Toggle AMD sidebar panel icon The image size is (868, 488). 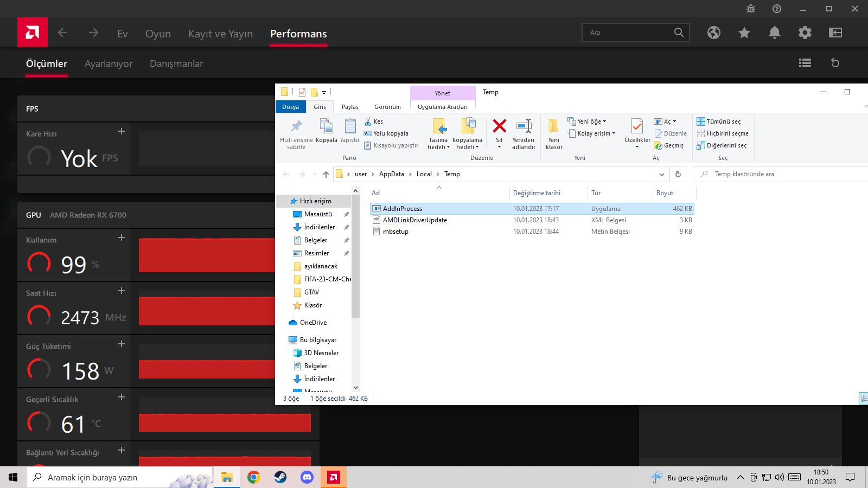[835, 33]
